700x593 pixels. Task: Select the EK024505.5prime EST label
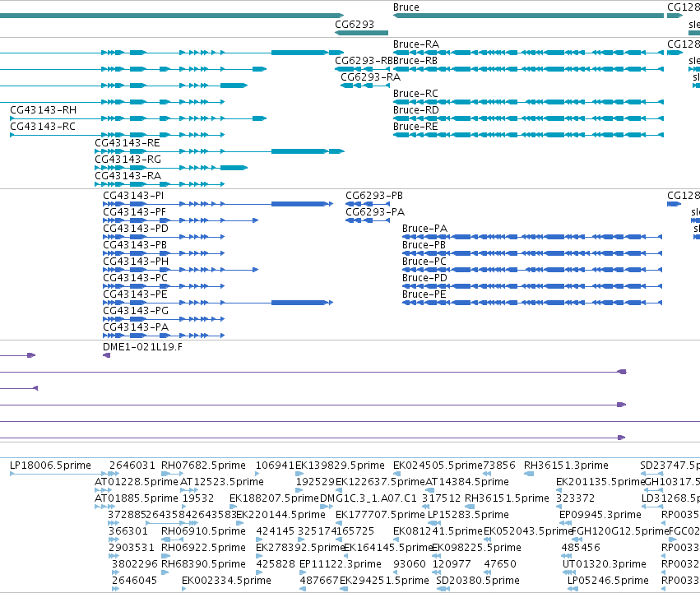(438, 466)
